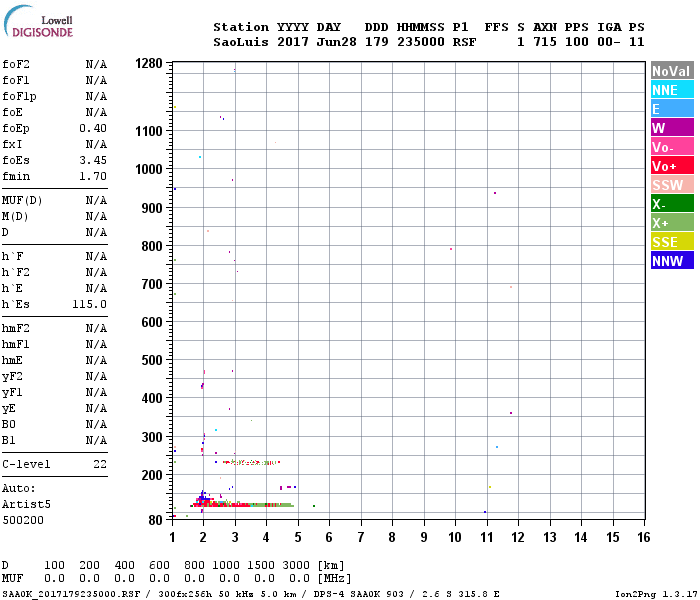Click the E blue legend swatch
The height and width of the screenshot is (600, 700).
click(672, 108)
